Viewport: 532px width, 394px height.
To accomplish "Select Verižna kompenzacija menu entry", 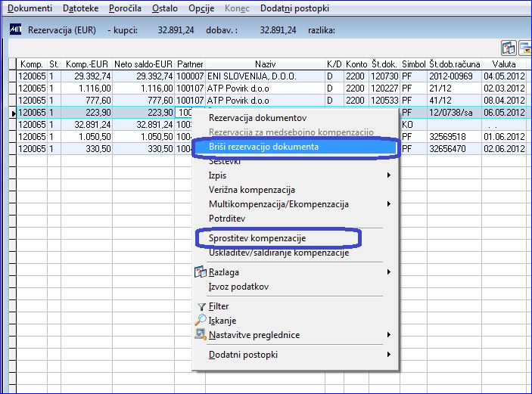I will [x=252, y=190].
